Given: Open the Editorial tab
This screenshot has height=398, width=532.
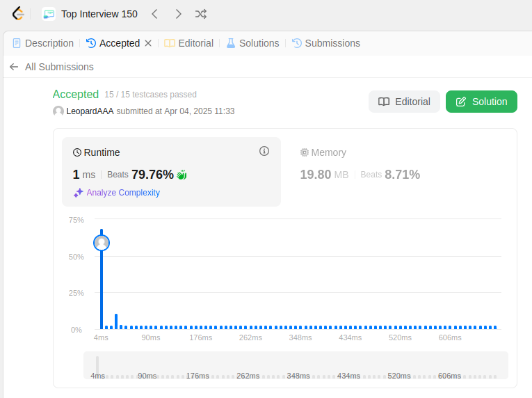Looking at the screenshot, I should pyautogui.click(x=188, y=43).
